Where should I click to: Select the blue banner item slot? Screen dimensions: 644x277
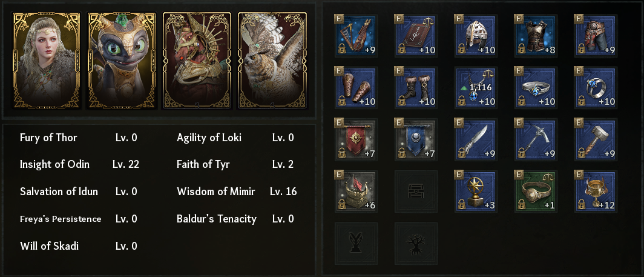coord(416,139)
